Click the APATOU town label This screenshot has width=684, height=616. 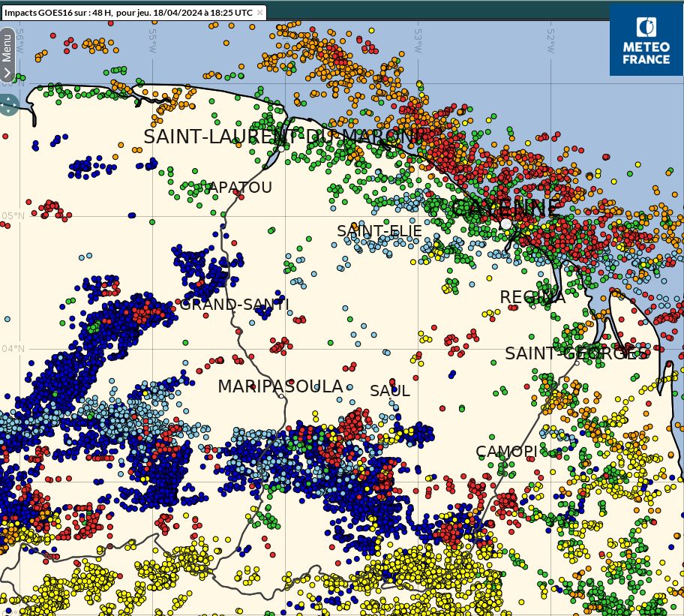(240, 188)
